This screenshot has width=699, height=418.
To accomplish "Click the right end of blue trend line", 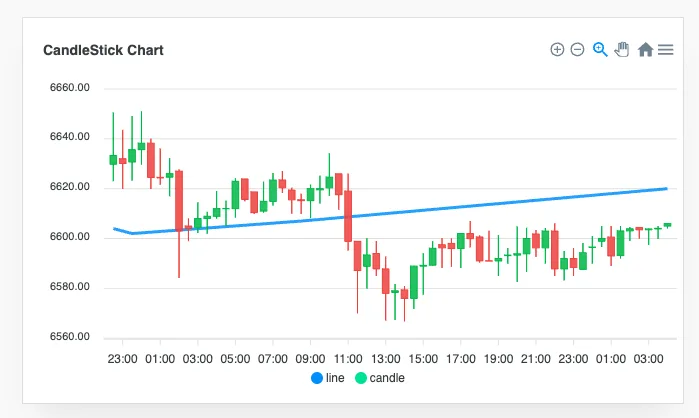I will 666,189.
